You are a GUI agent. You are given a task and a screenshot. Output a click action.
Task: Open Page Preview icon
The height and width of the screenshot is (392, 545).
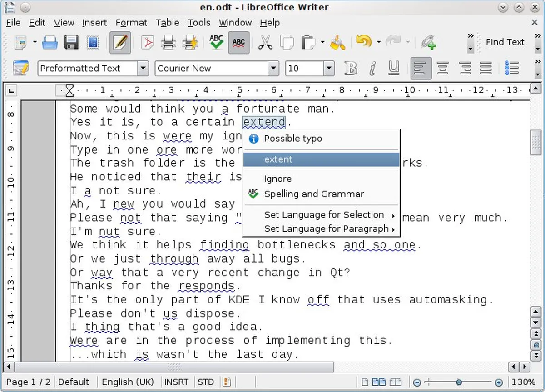pyautogui.click(x=190, y=43)
